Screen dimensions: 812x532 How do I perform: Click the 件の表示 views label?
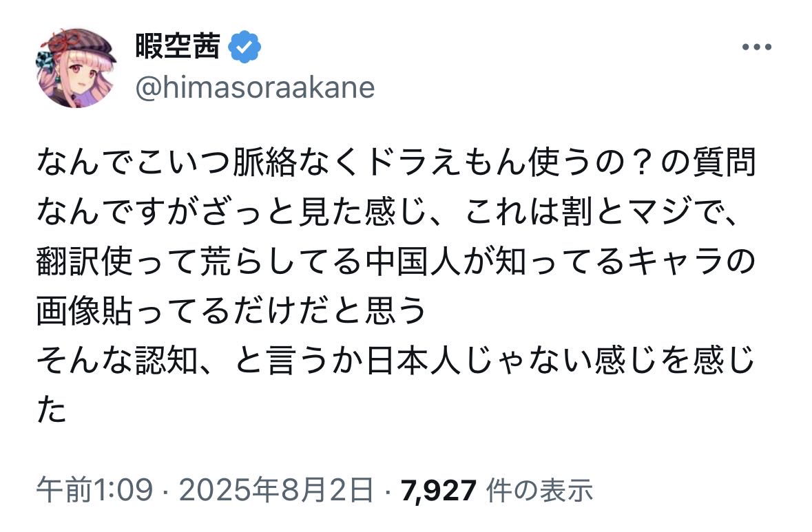point(539,490)
